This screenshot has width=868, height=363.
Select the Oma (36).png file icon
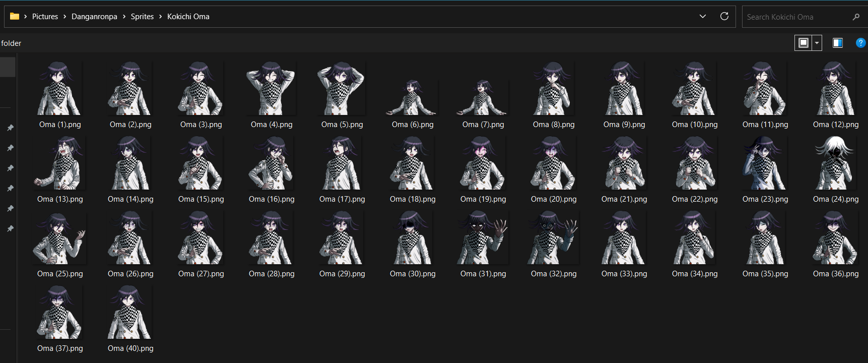click(835, 237)
